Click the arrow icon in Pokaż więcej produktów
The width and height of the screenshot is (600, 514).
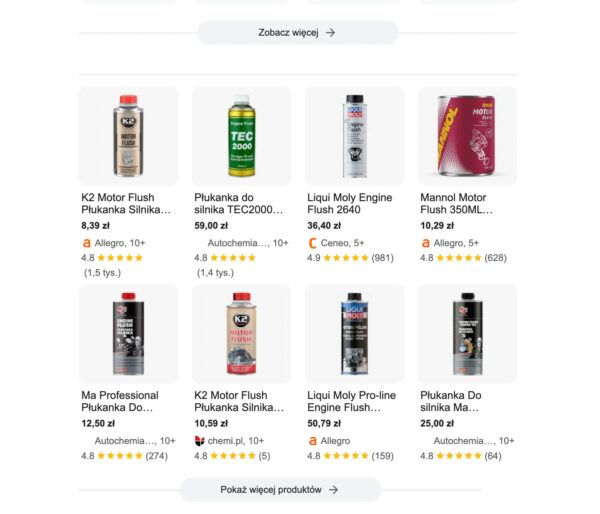[x=334, y=490]
